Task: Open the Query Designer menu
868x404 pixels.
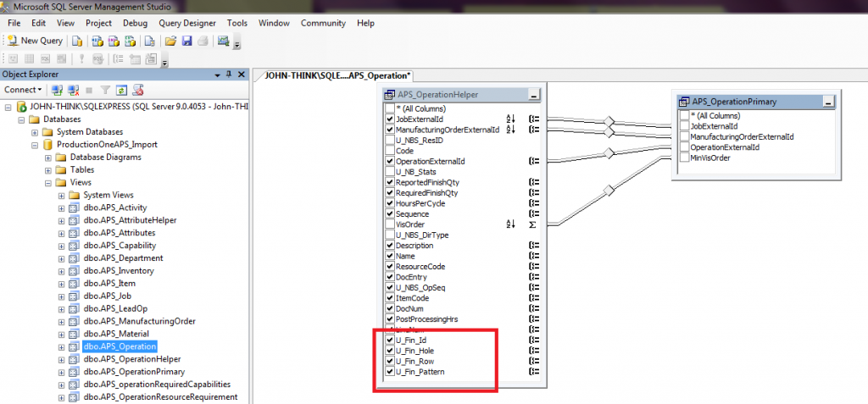Action: pos(186,23)
